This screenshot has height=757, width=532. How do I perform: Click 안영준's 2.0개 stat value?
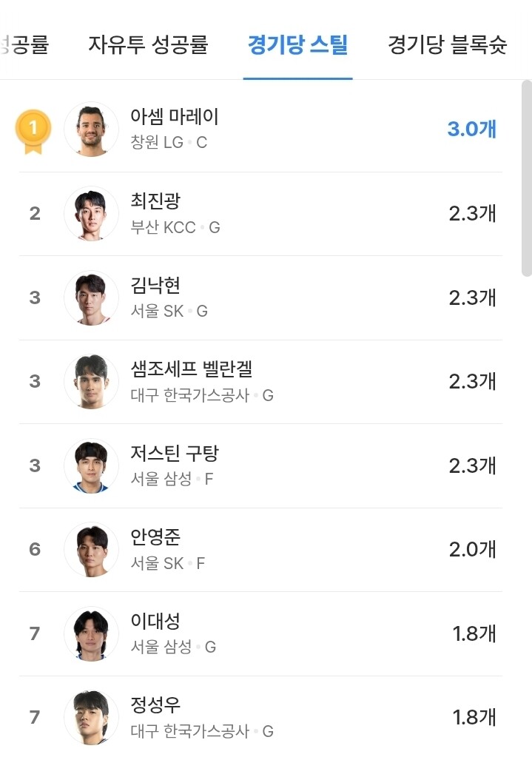point(472,550)
